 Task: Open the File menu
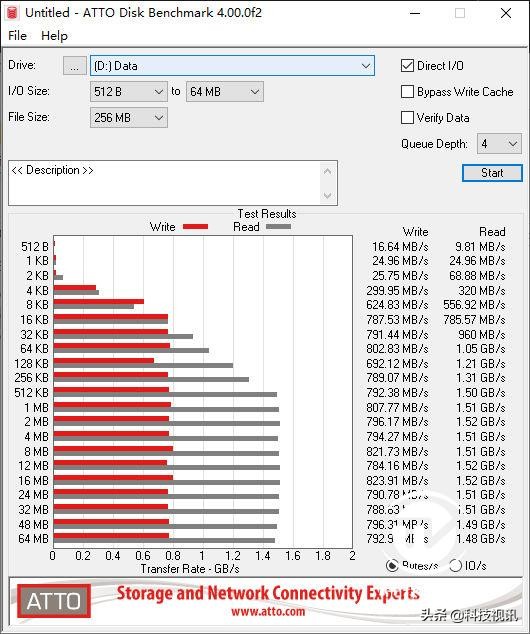(17, 36)
